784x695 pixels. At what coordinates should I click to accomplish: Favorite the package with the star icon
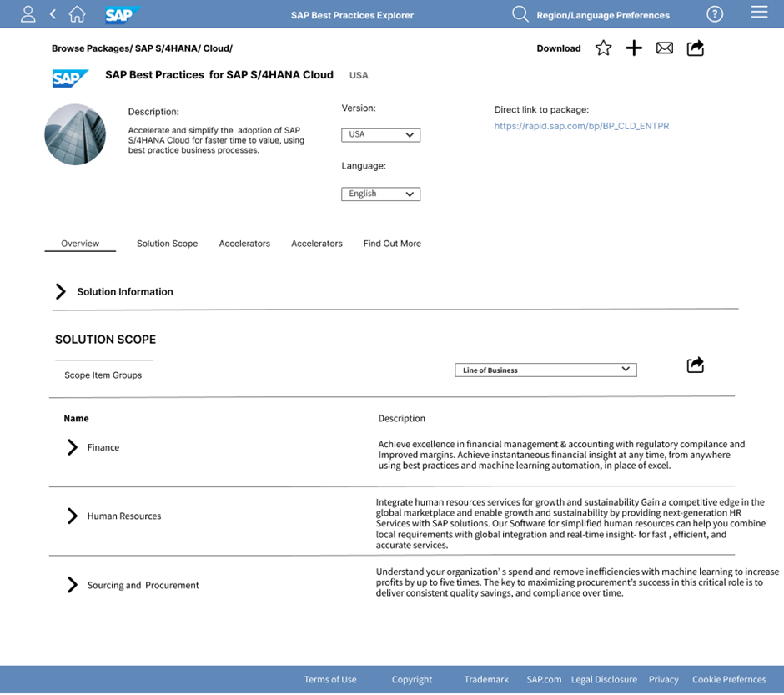click(x=603, y=48)
